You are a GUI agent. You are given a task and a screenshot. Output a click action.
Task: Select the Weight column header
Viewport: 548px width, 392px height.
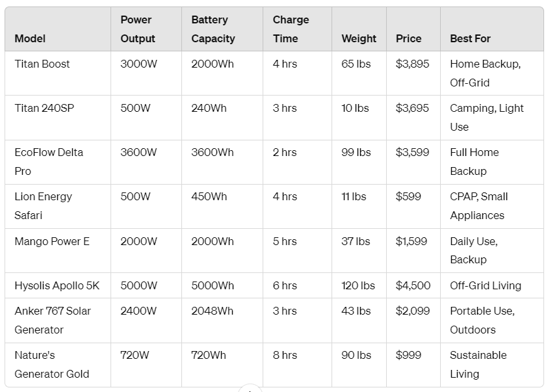pos(358,38)
